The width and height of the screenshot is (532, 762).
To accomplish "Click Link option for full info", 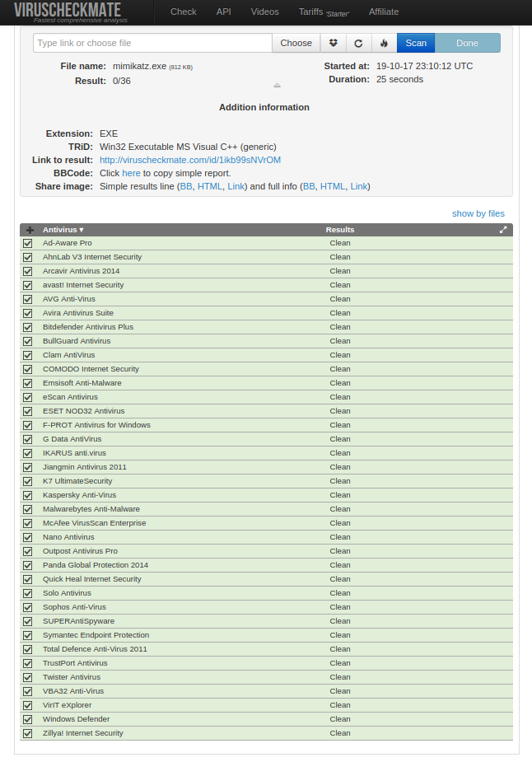I will (359, 186).
